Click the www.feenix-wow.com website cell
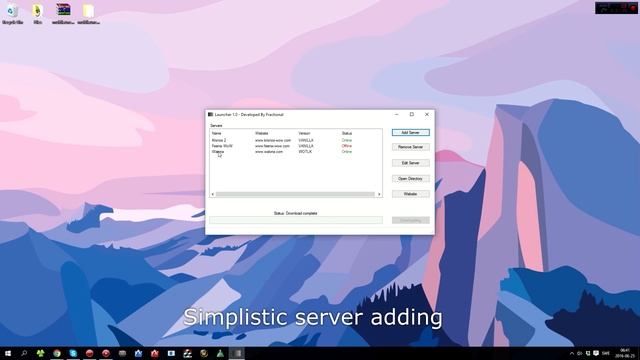 tap(272, 146)
